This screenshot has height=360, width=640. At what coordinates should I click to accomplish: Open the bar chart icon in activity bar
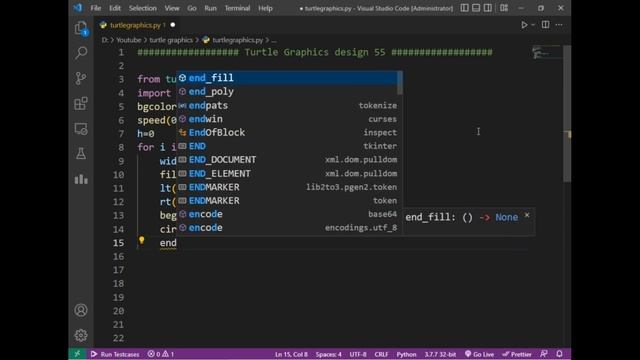coord(81,179)
